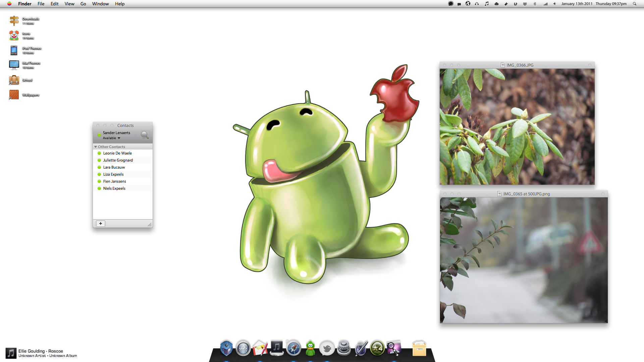Open the Edit menu
Image resolution: width=644 pixels, height=362 pixels.
click(x=55, y=4)
